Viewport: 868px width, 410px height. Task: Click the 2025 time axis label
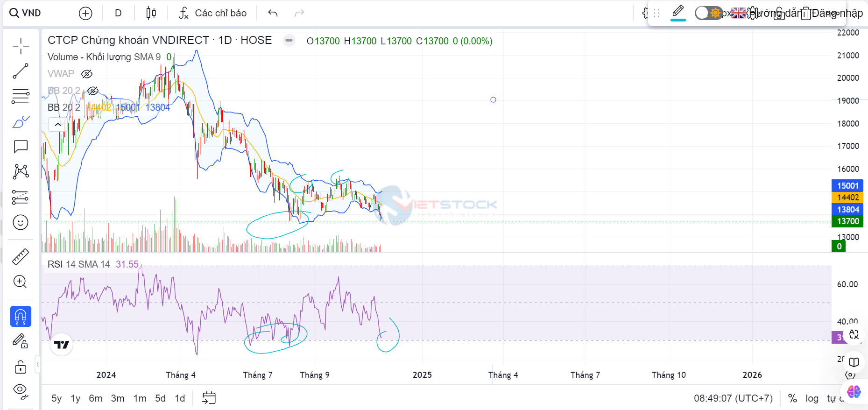pos(422,375)
